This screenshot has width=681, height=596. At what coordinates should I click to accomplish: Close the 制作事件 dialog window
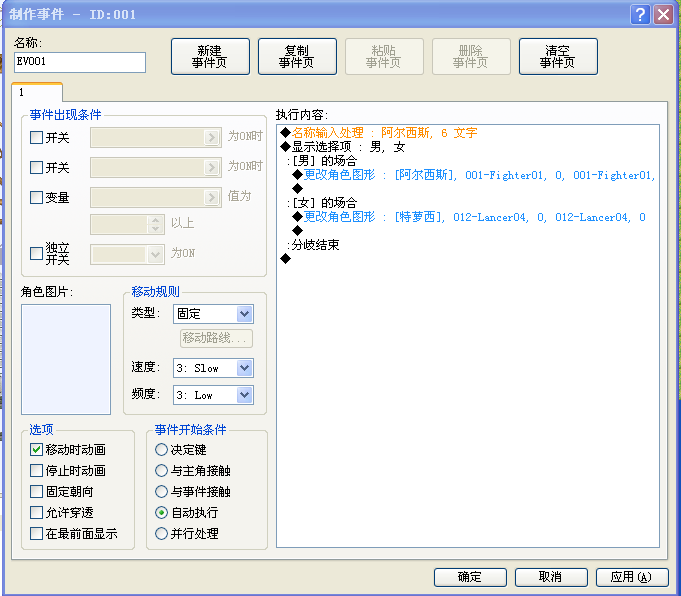[x=663, y=14]
